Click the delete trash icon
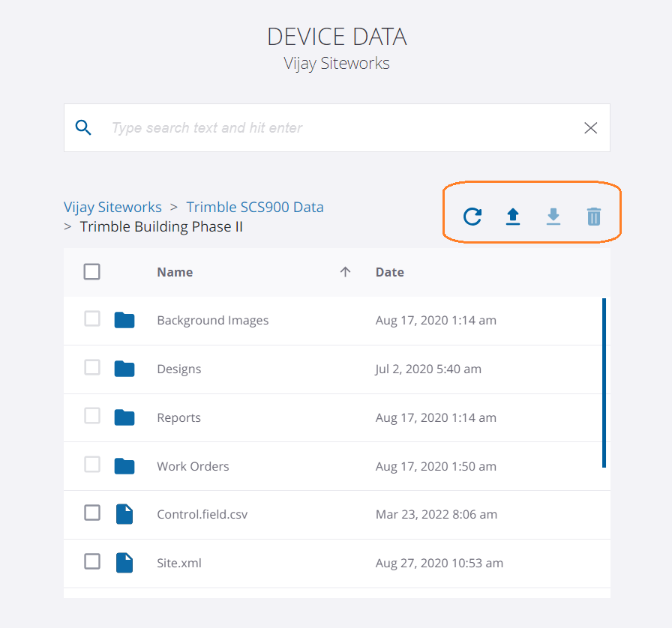 tap(594, 217)
